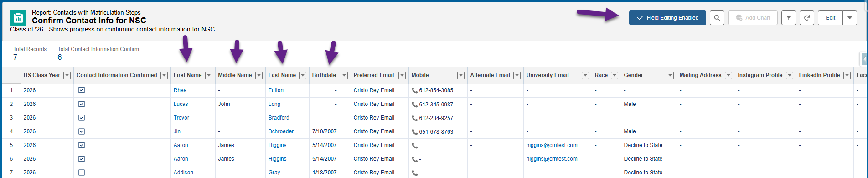
Task: Refresh the report with the reload icon
Action: [807, 18]
